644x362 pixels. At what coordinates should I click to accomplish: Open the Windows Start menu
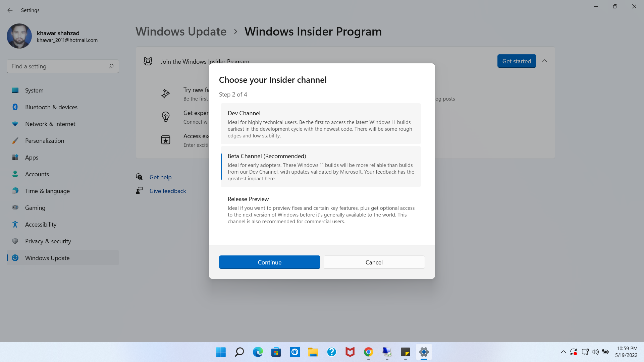tap(221, 352)
